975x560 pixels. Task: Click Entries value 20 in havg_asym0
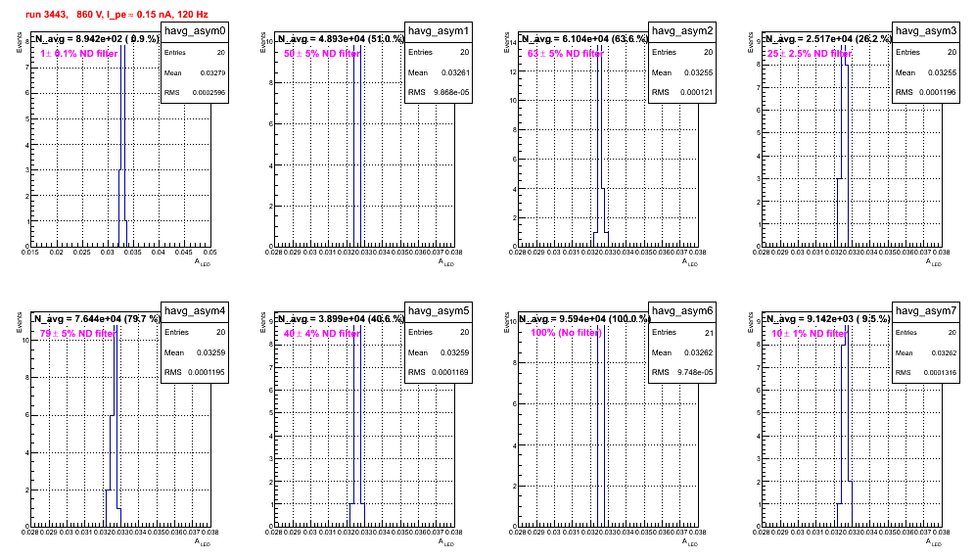click(x=221, y=53)
